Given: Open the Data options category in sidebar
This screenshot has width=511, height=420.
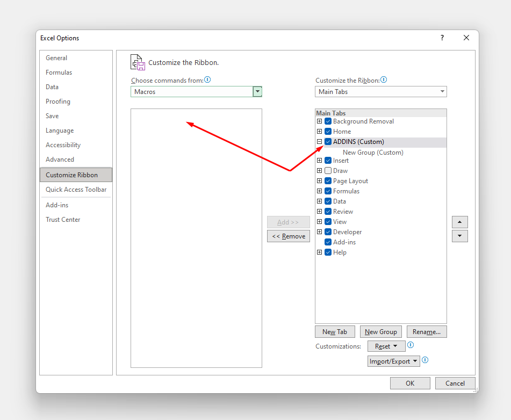Looking at the screenshot, I should tap(76, 87).
